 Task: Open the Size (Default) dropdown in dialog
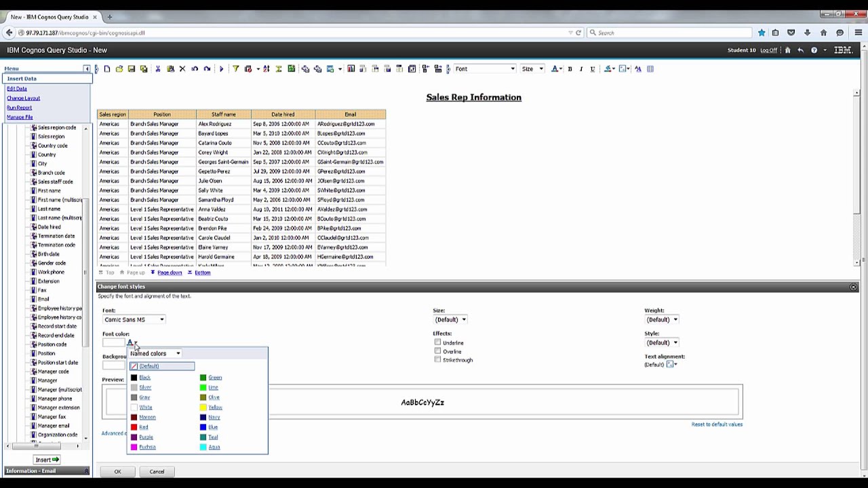click(x=450, y=319)
